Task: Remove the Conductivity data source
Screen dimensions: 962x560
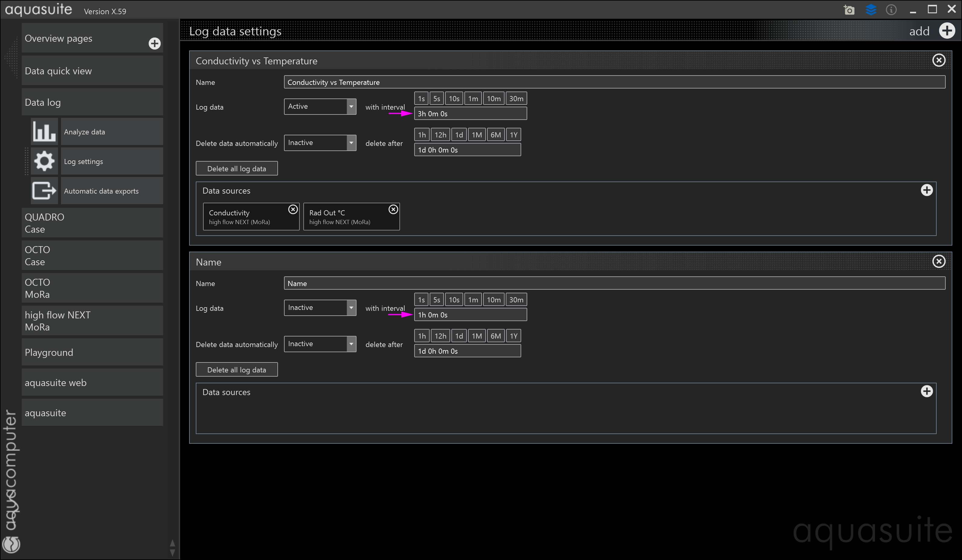Action: pos(293,209)
